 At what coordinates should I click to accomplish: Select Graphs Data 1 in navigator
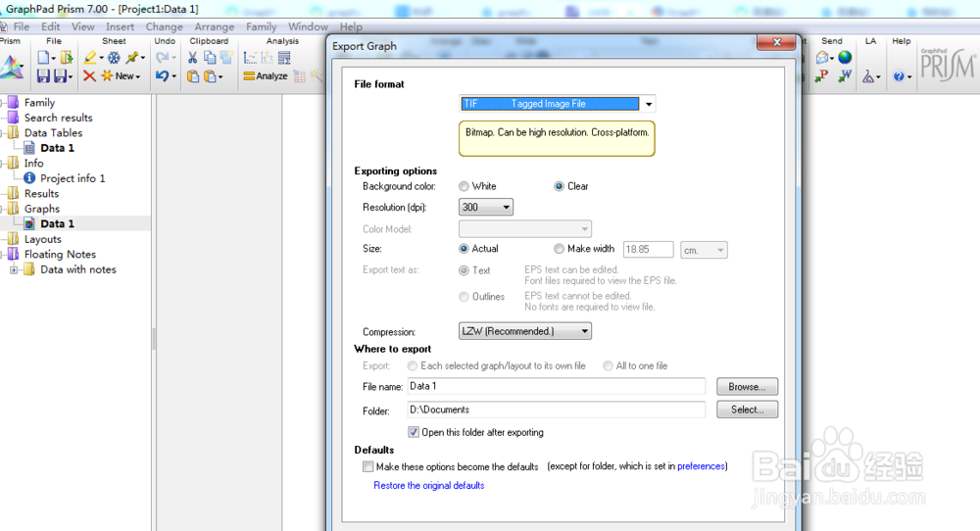[57, 223]
